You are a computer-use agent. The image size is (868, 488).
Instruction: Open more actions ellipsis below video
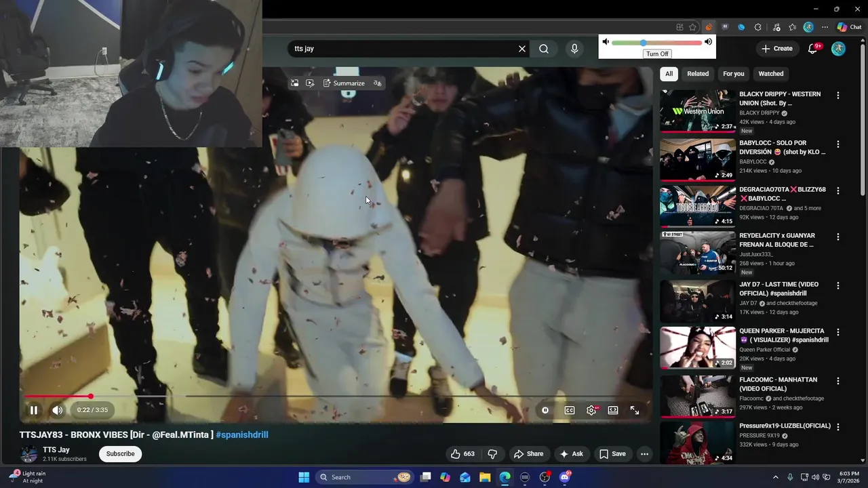[645, 454]
